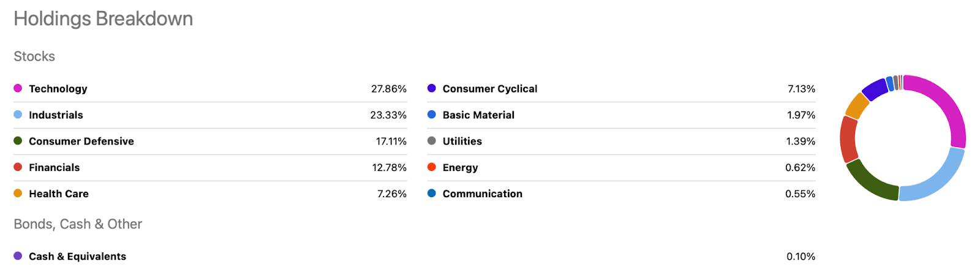The image size is (980, 272).
Task: Select the Technology holdings row label
Action: pyautogui.click(x=58, y=89)
